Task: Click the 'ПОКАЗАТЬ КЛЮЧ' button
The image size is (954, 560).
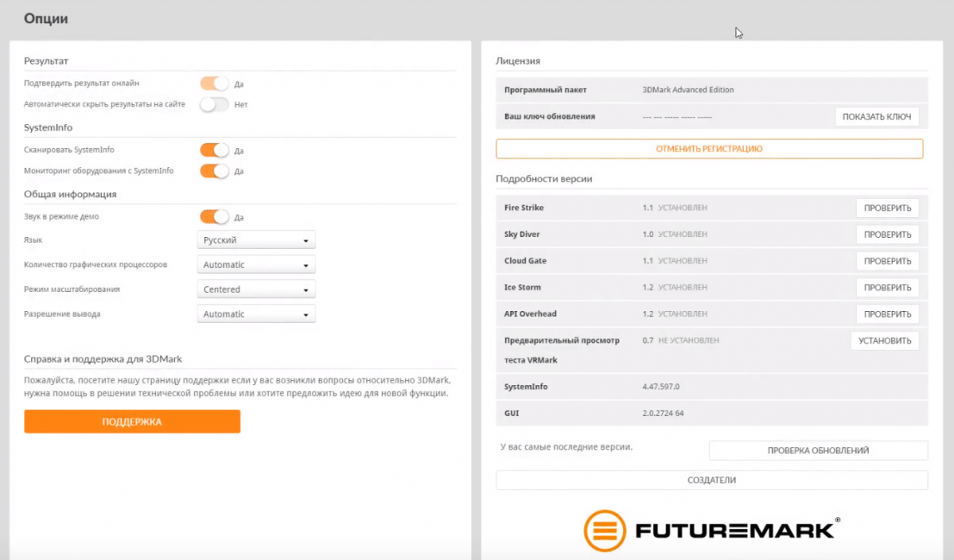Action: 876,117
